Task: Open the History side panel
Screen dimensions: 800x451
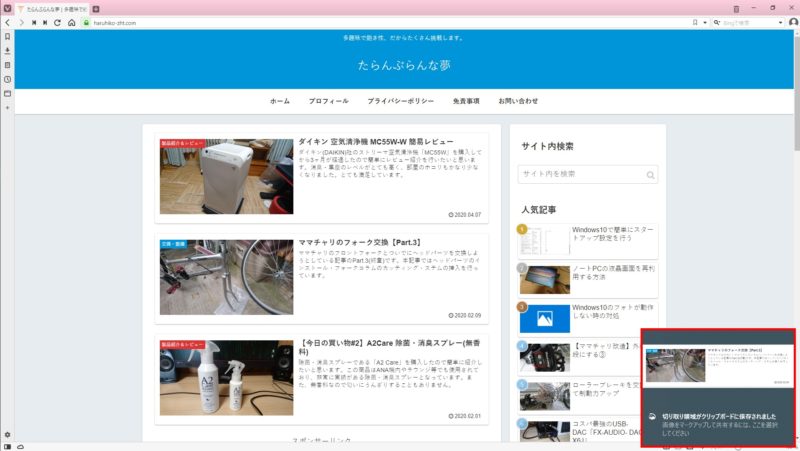Action: coord(7,80)
